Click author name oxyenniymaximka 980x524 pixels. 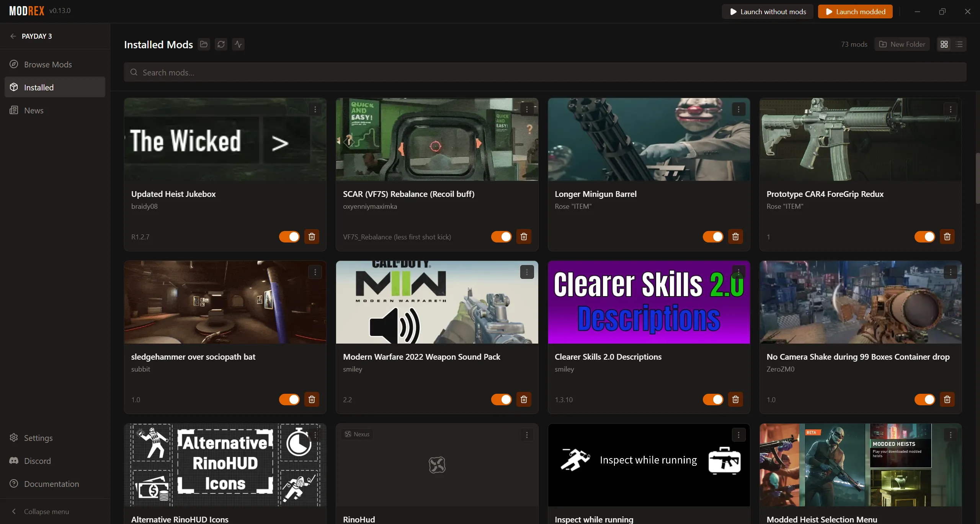point(370,206)
